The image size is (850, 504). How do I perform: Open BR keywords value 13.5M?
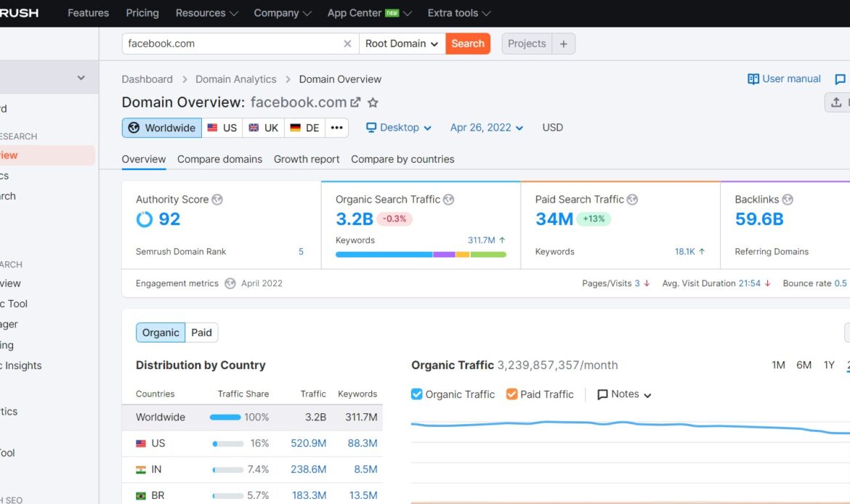pyautogui.click(x=363, y=495)
